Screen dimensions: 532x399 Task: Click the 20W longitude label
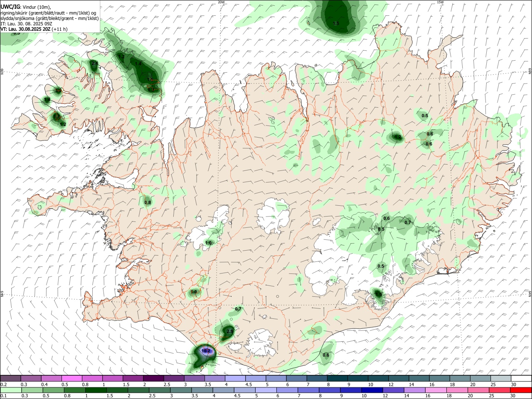tap(221, 2)
